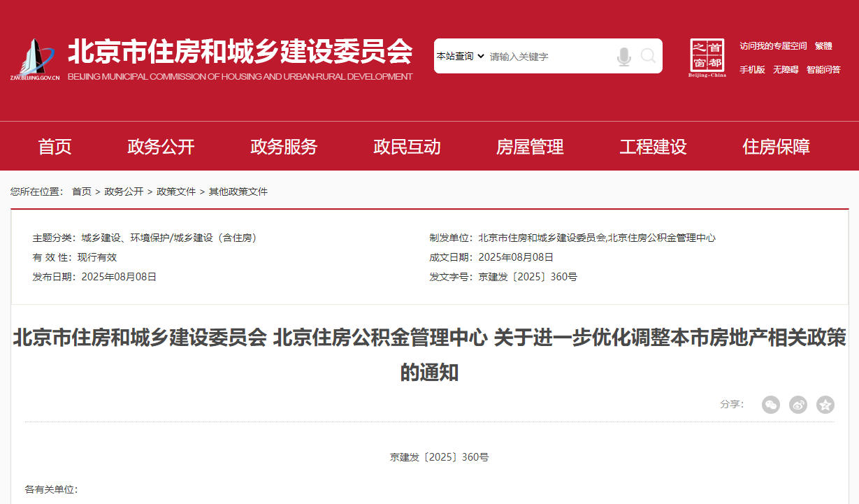Click the Beijing commission building logo
Viewport: 859px width, 504px height.
tap(35, 60)
